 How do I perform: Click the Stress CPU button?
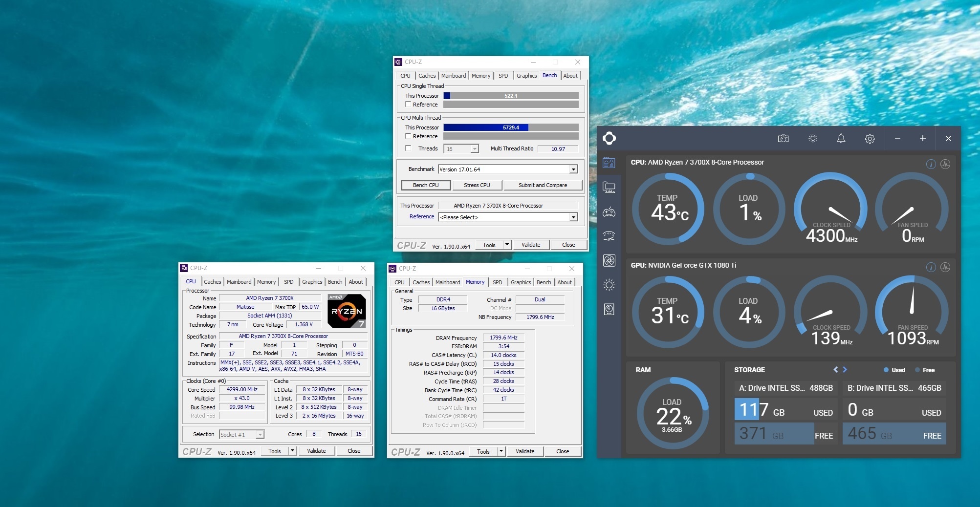click(477, 185)
